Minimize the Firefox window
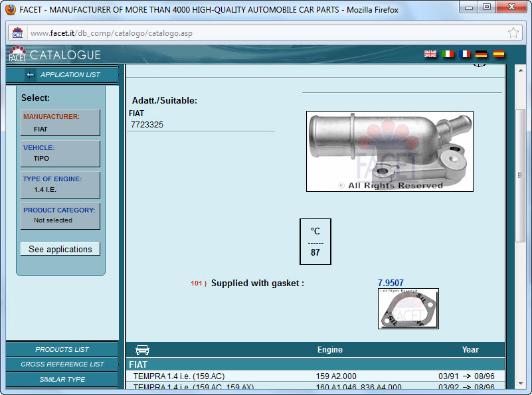The width and height of the screenshot is (532, 395). [469, 7]
